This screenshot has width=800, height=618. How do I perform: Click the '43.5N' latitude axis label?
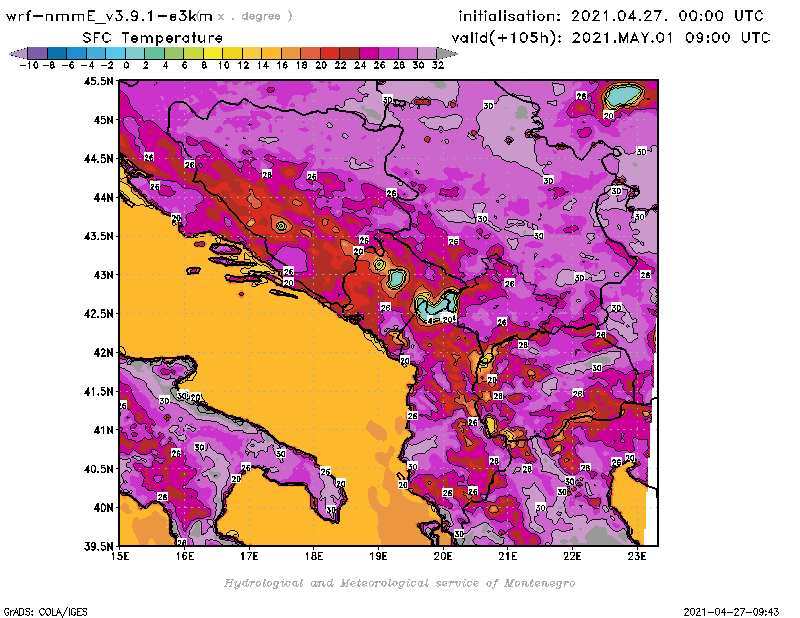click(x=98, y=236)
